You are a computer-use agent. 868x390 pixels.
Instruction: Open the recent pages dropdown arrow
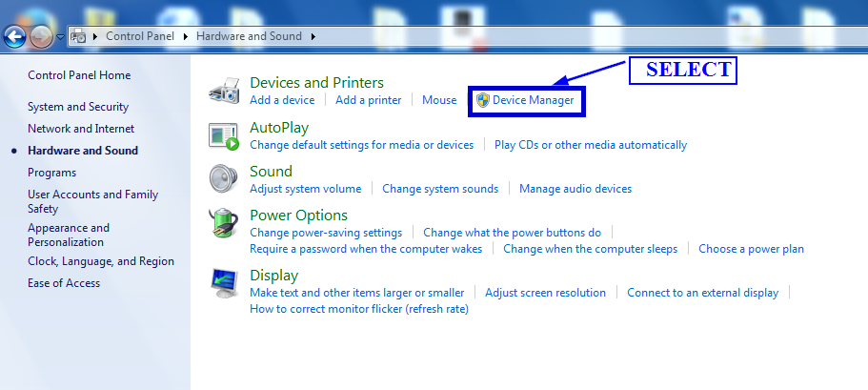(61, 36)
